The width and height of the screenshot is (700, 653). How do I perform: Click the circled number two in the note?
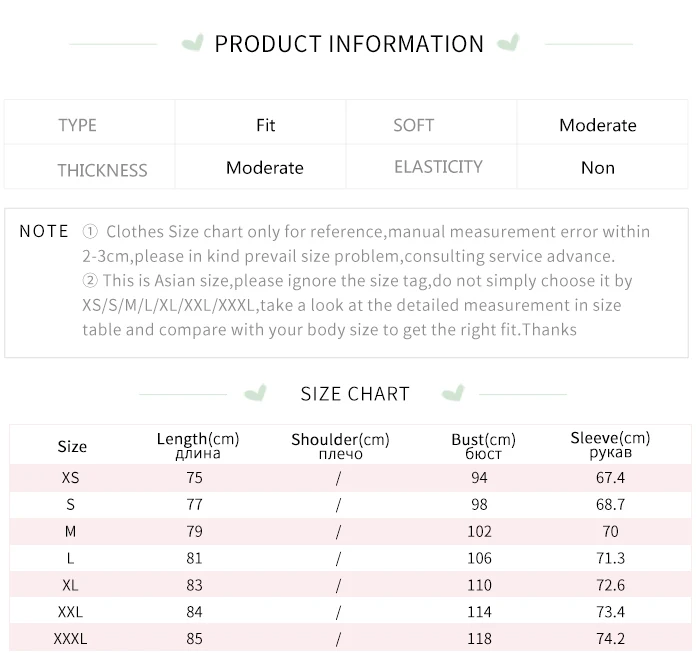coord(90,281)
